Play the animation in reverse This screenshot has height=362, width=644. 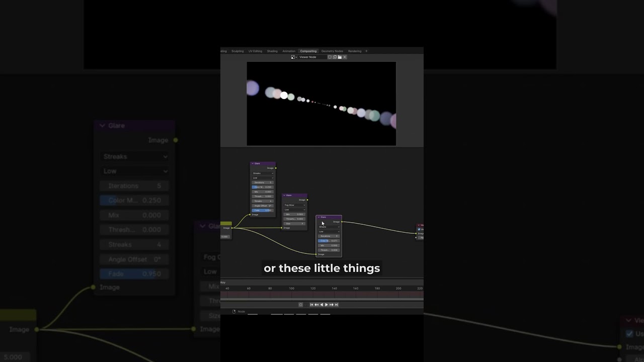tap(321, 305)
